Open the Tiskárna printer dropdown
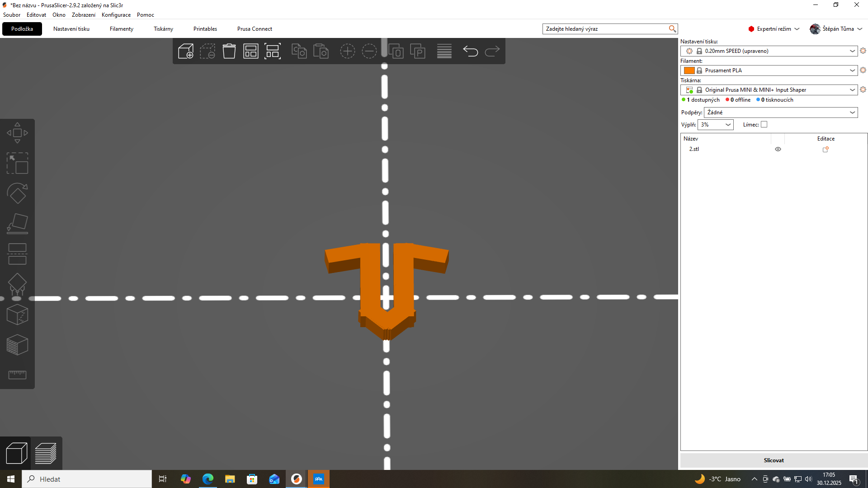868x488 pixels. tap(769, 90)
